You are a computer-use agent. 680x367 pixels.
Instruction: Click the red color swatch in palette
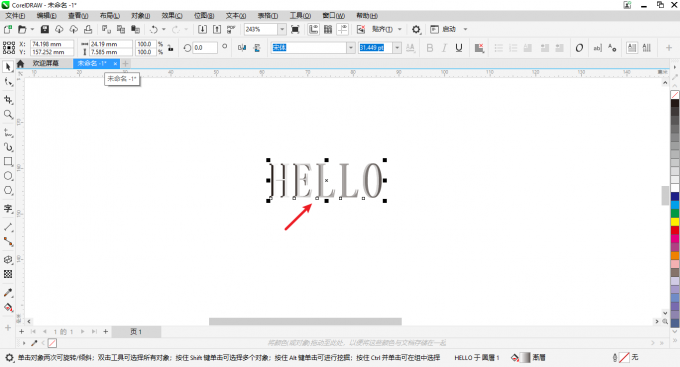click(x=675, y=230)
